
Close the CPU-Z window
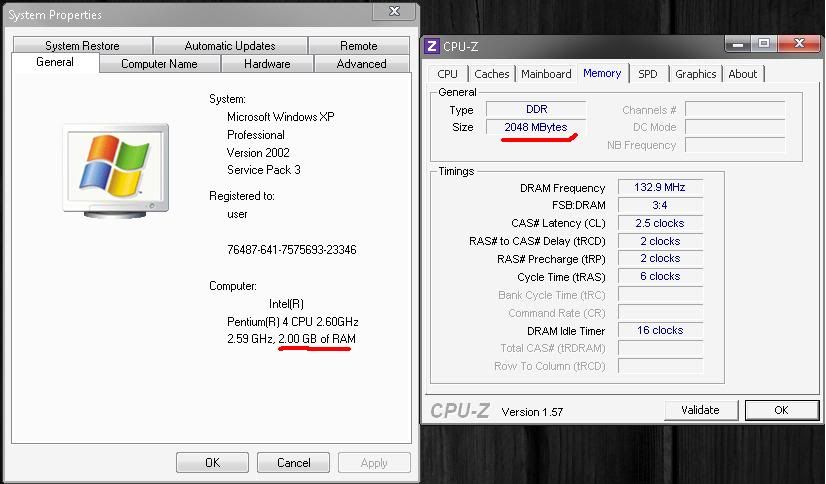click(799, 44)
